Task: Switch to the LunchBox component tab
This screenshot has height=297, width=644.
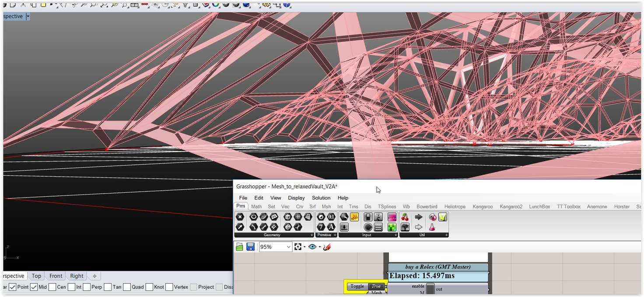Action: 539,207
